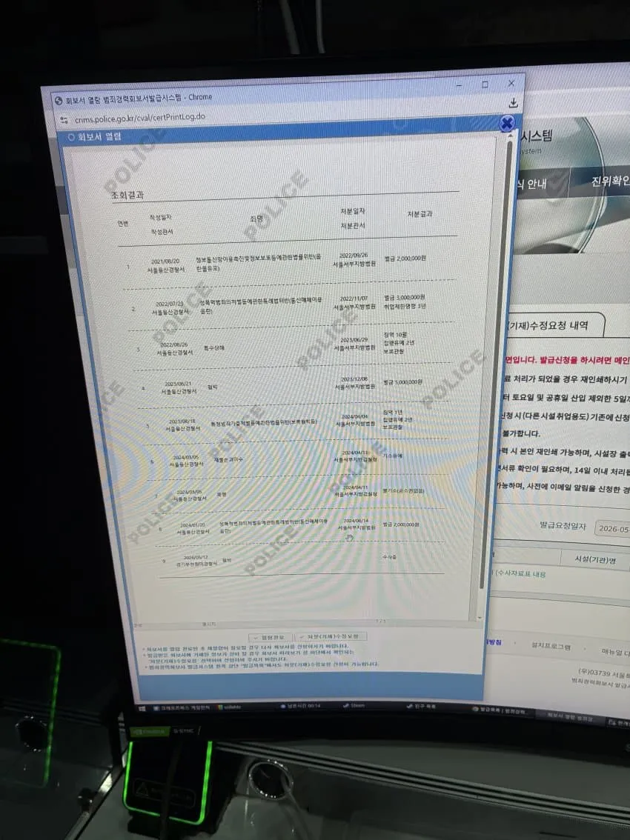
Task: Click the 발급요청일자 date field
Action: click(x=612, y=528)
